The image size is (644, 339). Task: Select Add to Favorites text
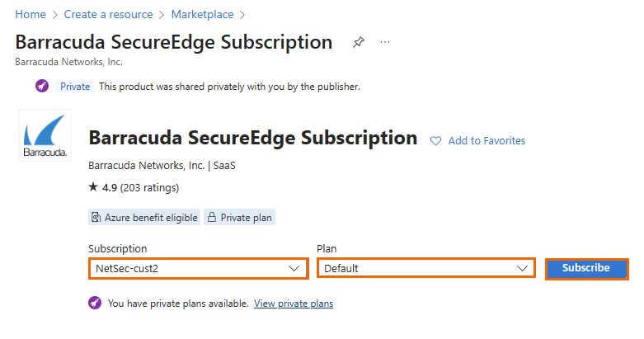[487, 140]
